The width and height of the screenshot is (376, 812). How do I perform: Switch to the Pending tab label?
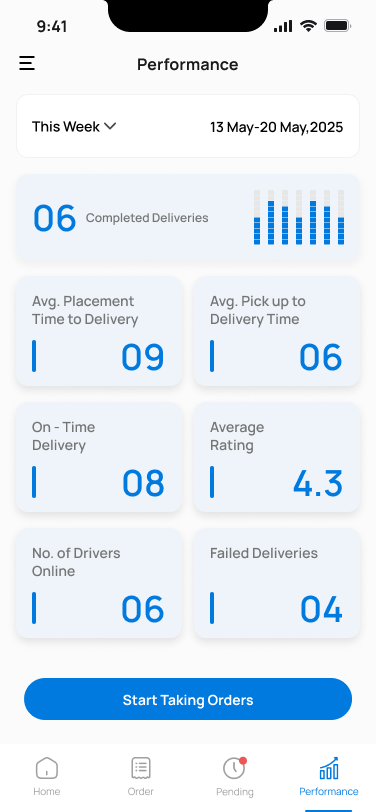tap(235, 792)
